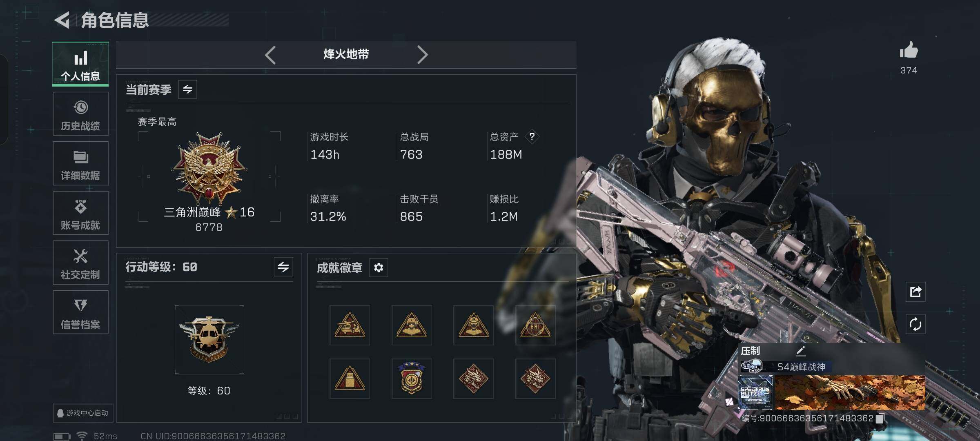Click the question mark next to 总资产
The width and height of the screenshot is (980, 441).
[532, 136]
